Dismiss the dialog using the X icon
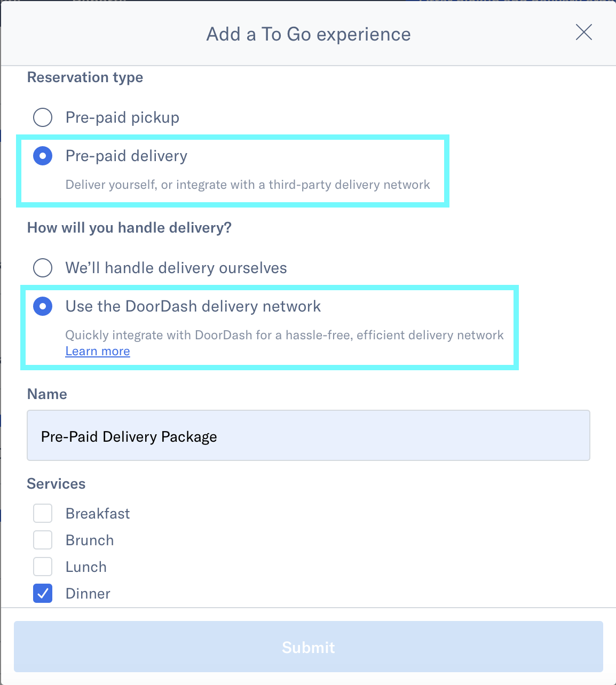The width and height of the screenshot is (616, 685). 583,33
